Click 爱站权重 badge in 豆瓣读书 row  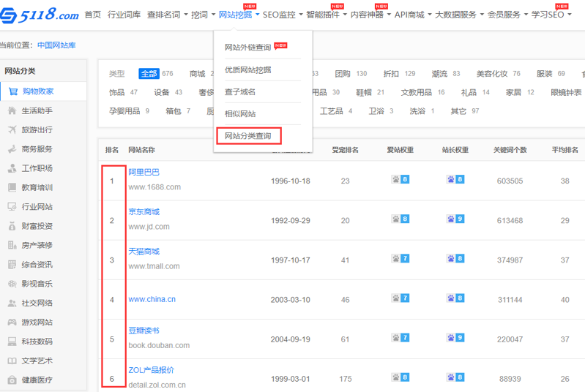[400, 338]
